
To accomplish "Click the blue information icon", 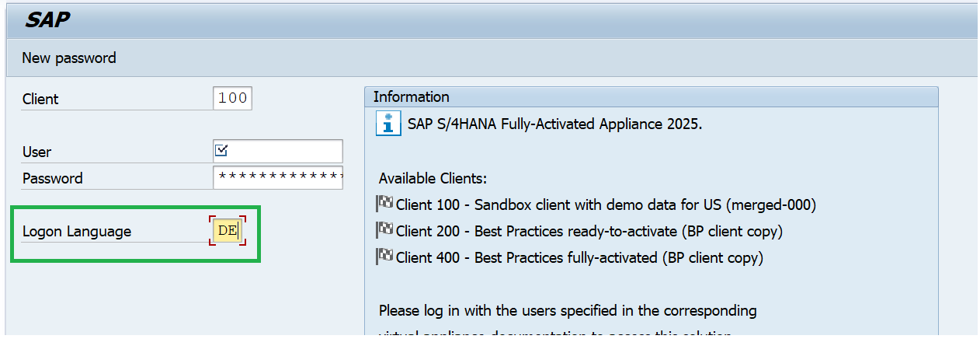I will coord(387,124).
